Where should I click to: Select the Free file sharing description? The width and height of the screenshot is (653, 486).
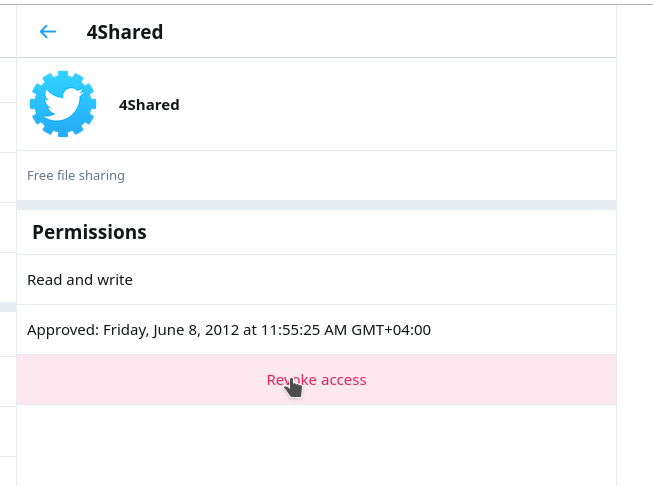coord(76,175)
